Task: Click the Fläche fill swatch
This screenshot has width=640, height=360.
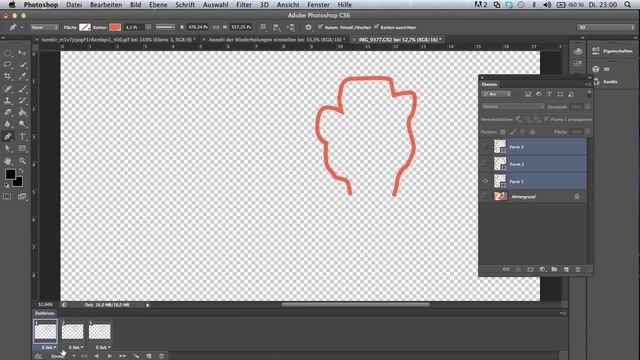Action: pyautogui.click(x=85, y=27)
